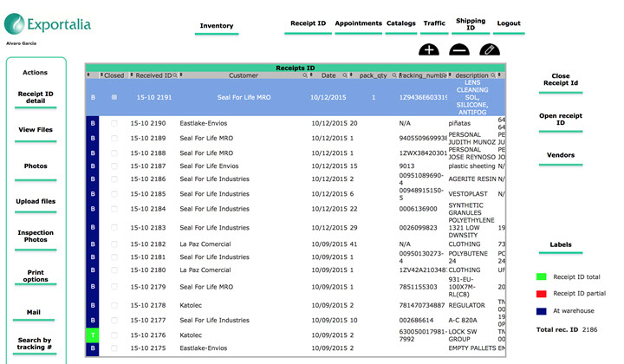Screen dimensions: 624x364
Task: Click the green Receipt ID total swatch
Action: (541, 277)
